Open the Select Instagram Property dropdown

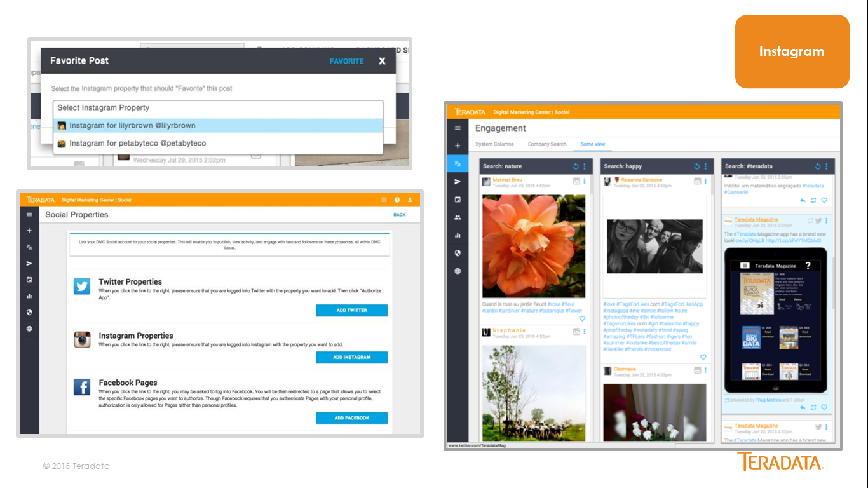click(x=218, y=108)
